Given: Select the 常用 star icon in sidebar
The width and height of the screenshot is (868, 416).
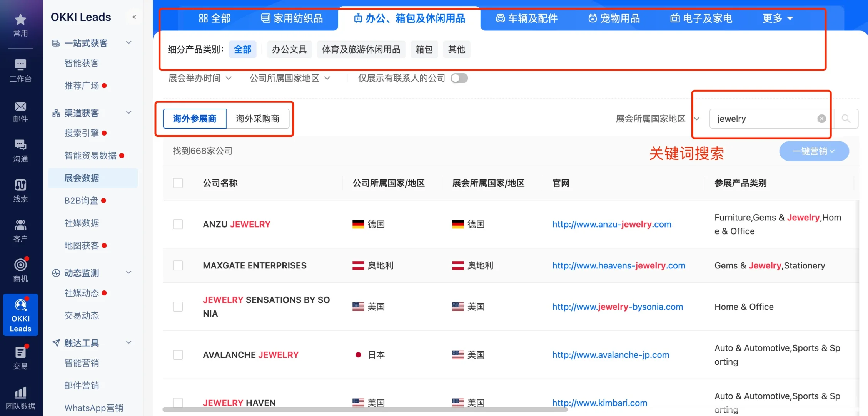Looking at the screenshot, I should pyautogui.click(x=20, y=25).
